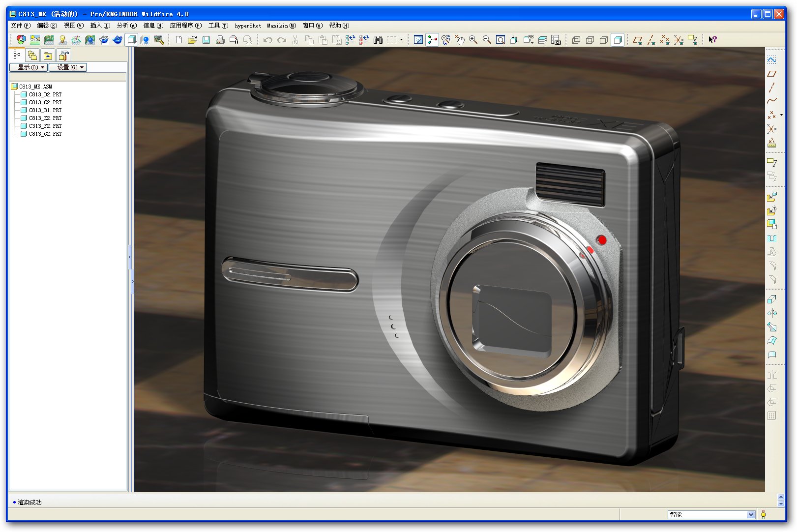Click the revolve tool in right toolbar
The height and width of the screenshot is (532, 797).
pyautogui.click(x=772, y=313)
